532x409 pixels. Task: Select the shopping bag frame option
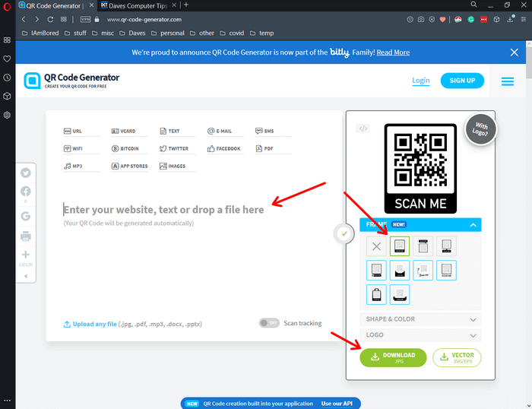click(x=376, y=295)
